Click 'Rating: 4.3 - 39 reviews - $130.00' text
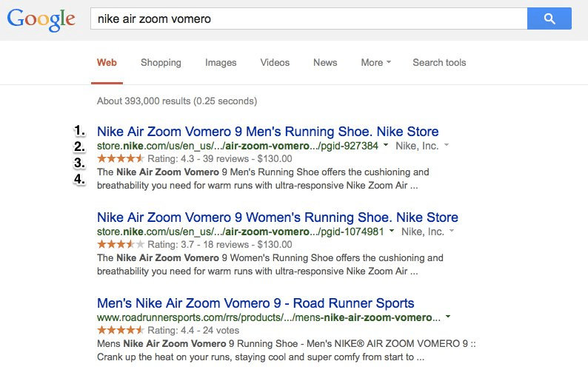Viewport: 588px width, 378px height. (220, 159)
